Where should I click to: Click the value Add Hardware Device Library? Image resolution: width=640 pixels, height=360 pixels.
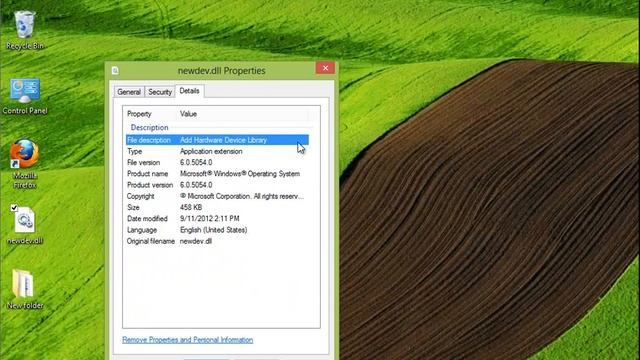[223, 140]
